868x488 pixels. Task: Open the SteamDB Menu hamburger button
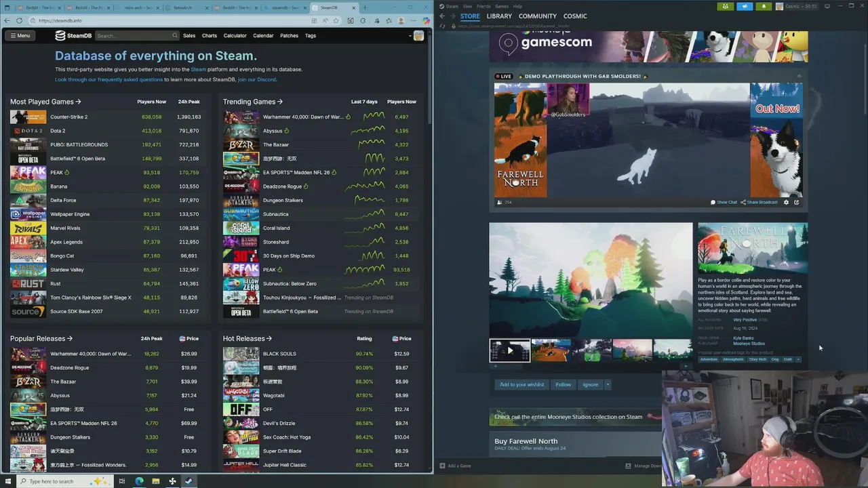pyautogui.click(x=19, y=35)
